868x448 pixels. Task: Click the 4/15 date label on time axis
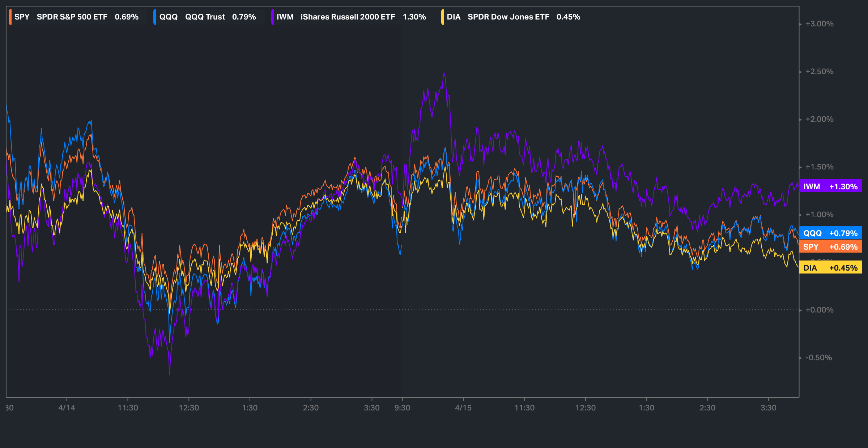coord(463,408)
